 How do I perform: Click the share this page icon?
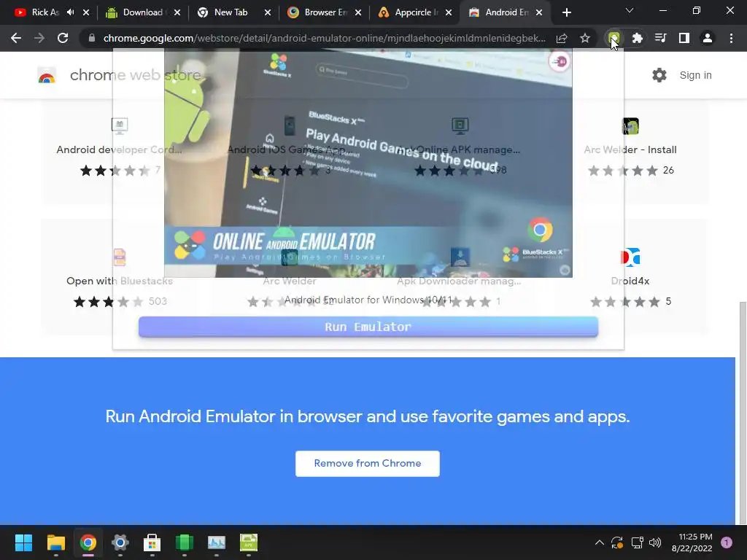coord(562,38)
